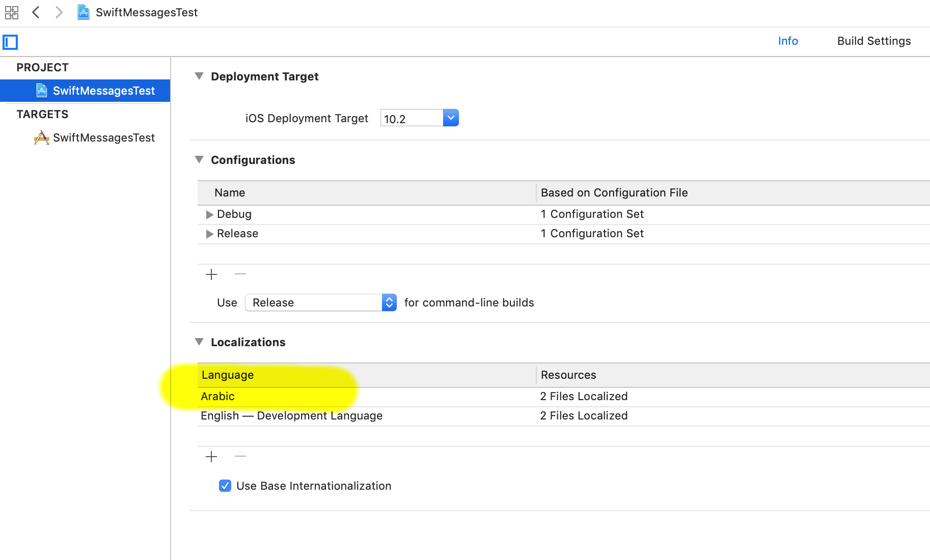
Task: Expand the Release configuration row
Action: point(209,234)
